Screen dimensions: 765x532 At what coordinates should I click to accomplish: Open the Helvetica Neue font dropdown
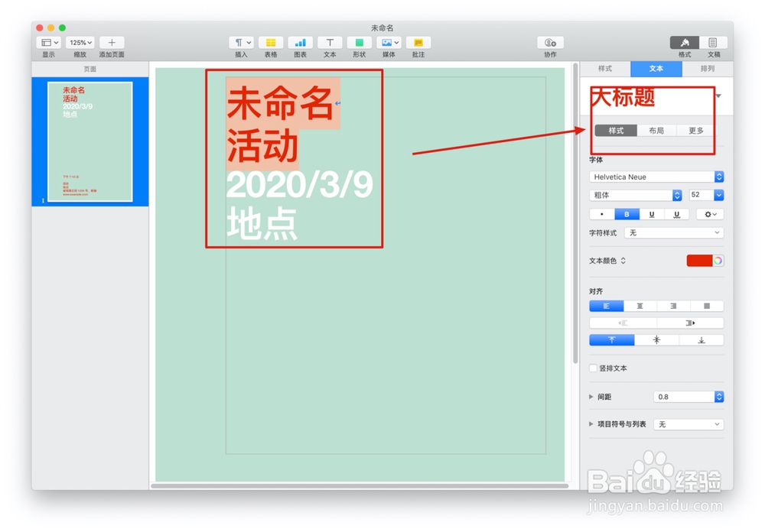[656, 176]
